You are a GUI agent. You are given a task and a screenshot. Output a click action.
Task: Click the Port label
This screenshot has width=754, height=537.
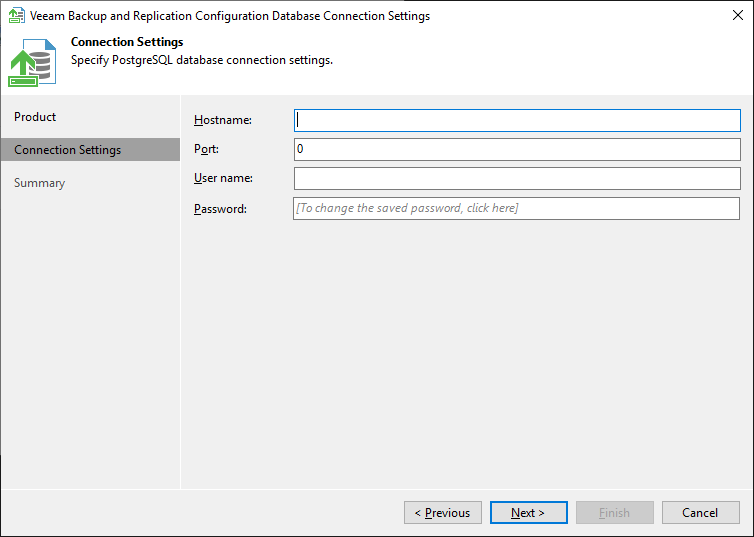206,149
